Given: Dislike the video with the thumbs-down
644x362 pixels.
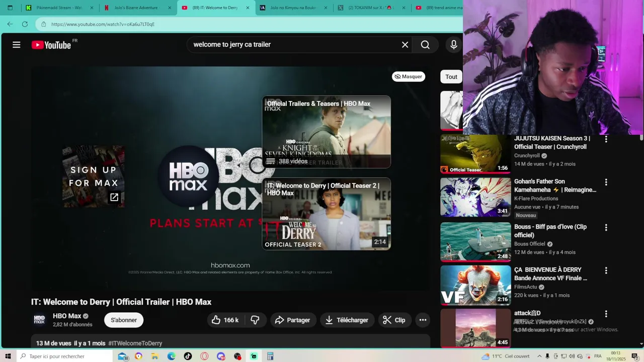Looking at the screenshot, I should pyautogui.click(x=255, y=320).
